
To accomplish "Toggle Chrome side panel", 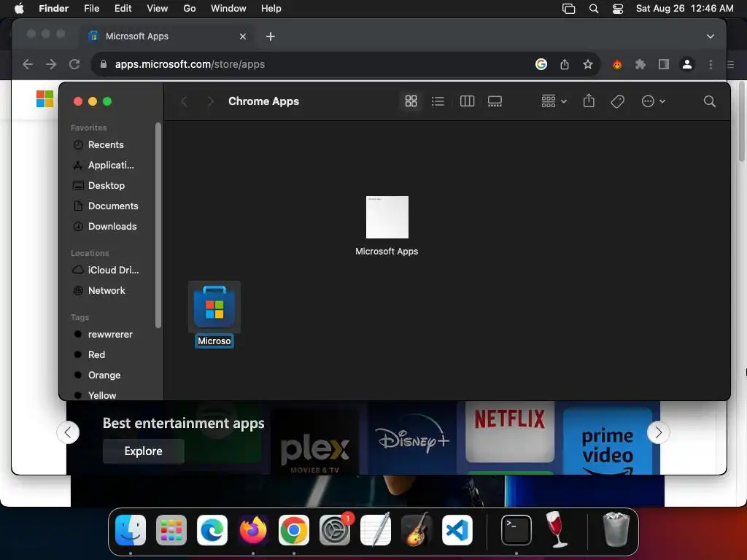I will (x=664, y=64).
